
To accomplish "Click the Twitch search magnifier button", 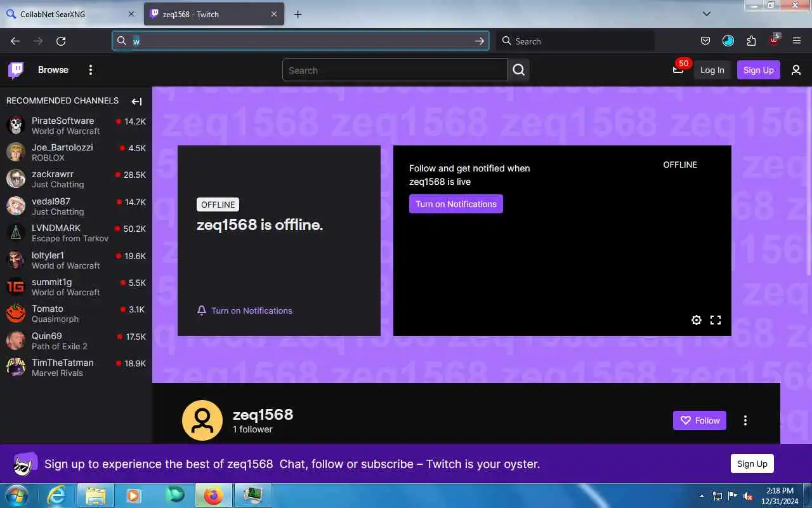I will 519,70.
